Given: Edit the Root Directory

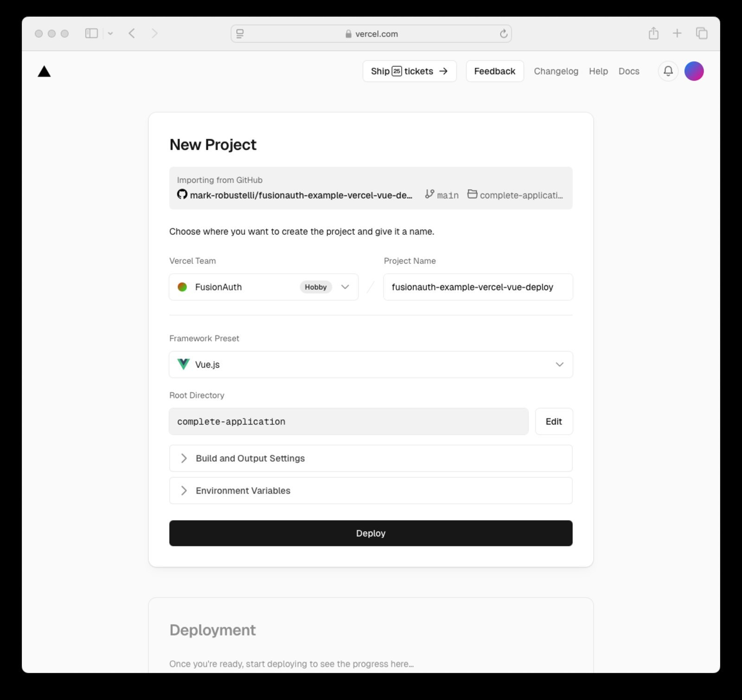Looking at the screenshot, I should click(x=554, y=422).
